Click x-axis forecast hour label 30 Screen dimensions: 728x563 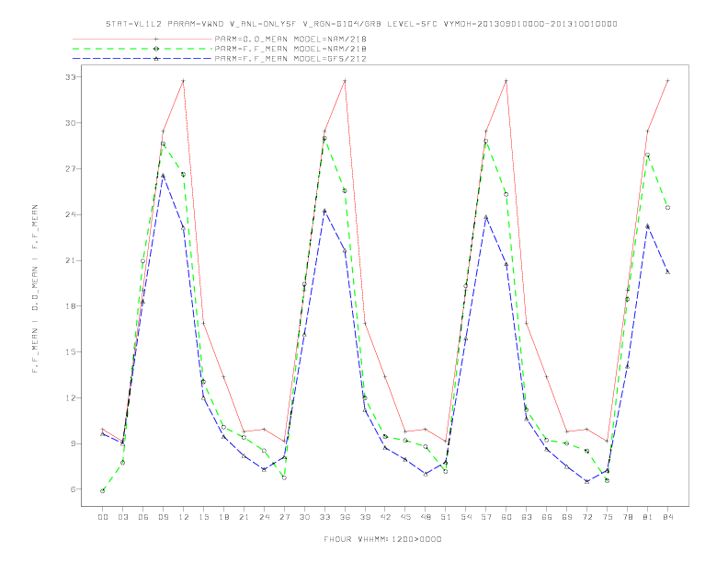click(x=304, y=517)
